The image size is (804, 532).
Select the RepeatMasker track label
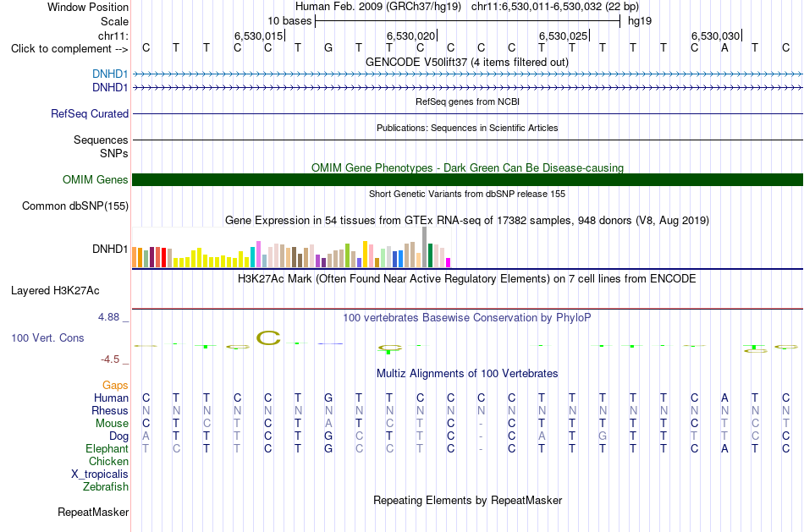(x=93, y=512)
